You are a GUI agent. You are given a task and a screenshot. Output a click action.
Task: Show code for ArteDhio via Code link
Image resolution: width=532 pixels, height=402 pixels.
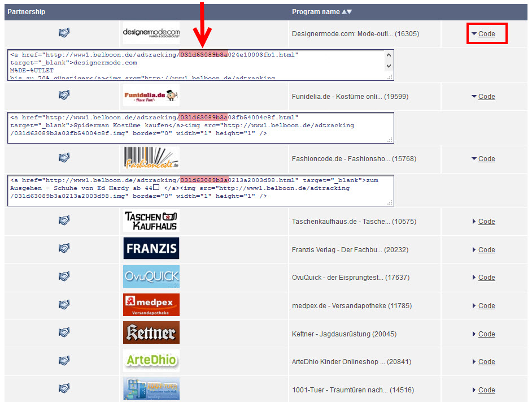(x=486, y=362)
